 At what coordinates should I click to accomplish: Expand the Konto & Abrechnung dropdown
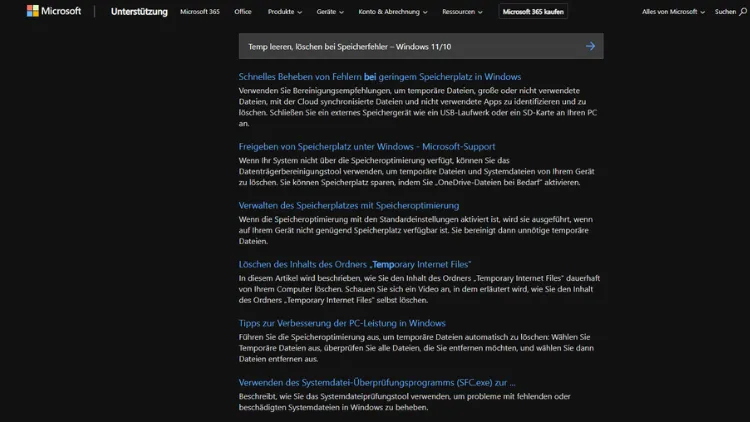tap(393, 11)
